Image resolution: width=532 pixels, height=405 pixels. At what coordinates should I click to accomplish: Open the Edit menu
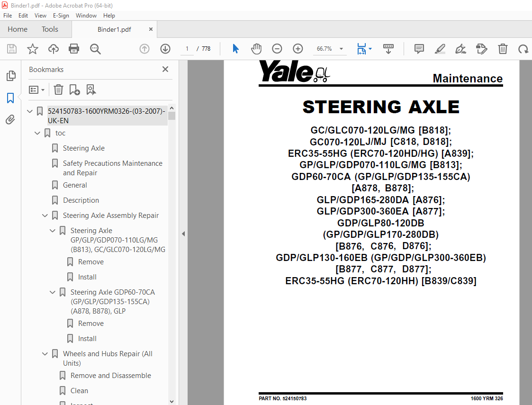click(23, 16)
